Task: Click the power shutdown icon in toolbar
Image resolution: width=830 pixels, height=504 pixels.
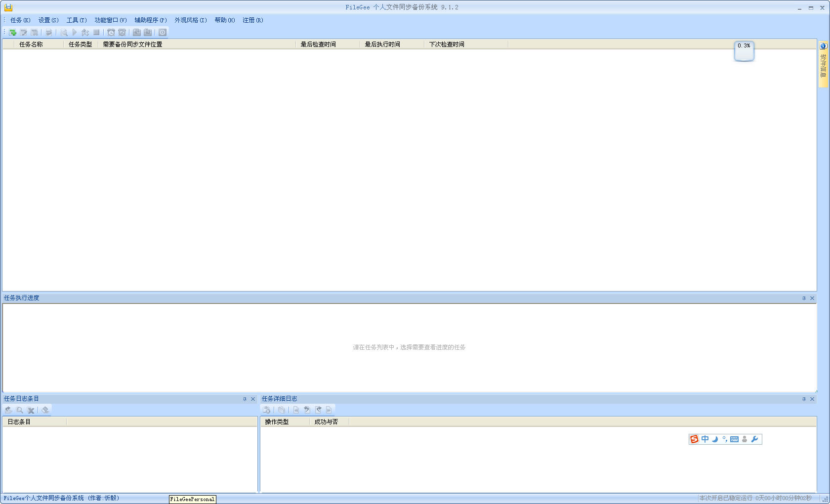Action: [x=163, y=33]
